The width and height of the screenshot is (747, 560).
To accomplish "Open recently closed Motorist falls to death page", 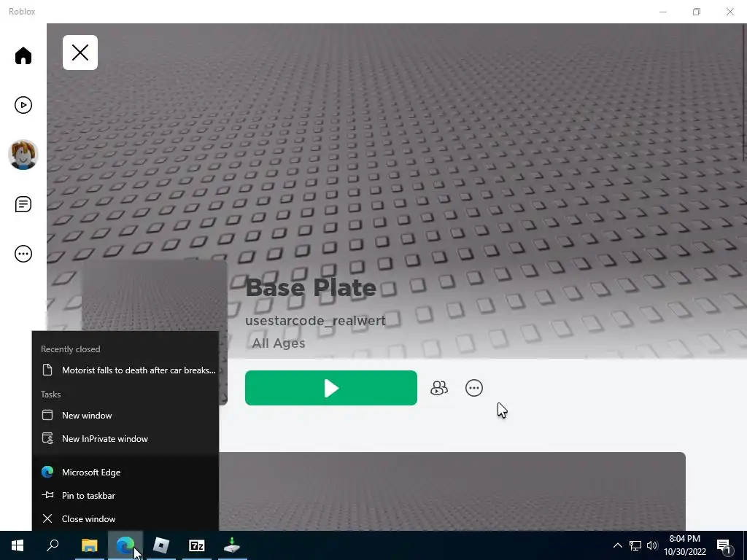I will (x=125, y=370).
